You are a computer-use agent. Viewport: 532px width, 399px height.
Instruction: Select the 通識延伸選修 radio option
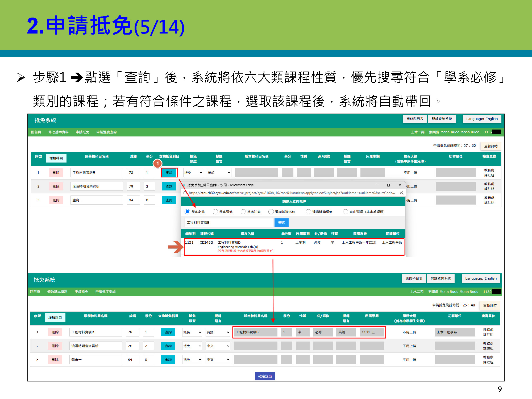coord(308,212)
